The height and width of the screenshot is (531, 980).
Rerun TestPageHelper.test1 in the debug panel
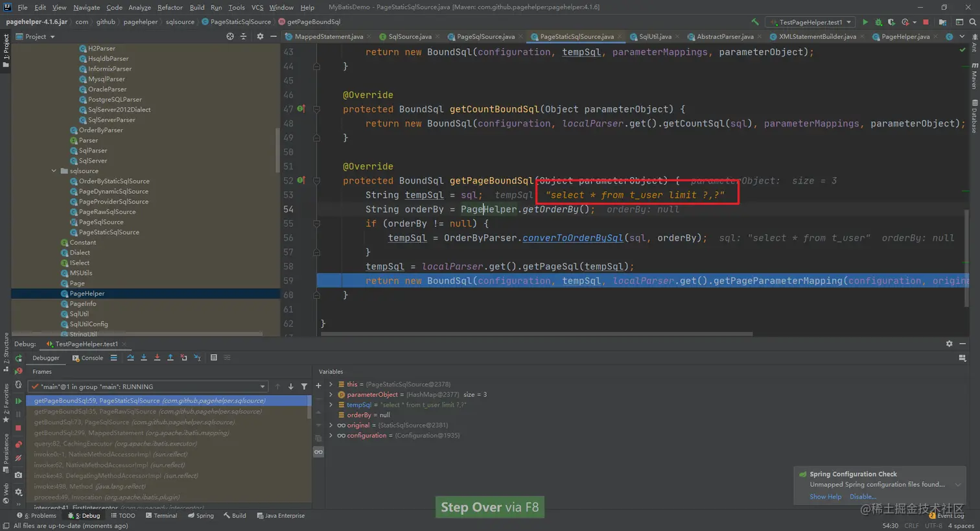(x=18, y=358)
